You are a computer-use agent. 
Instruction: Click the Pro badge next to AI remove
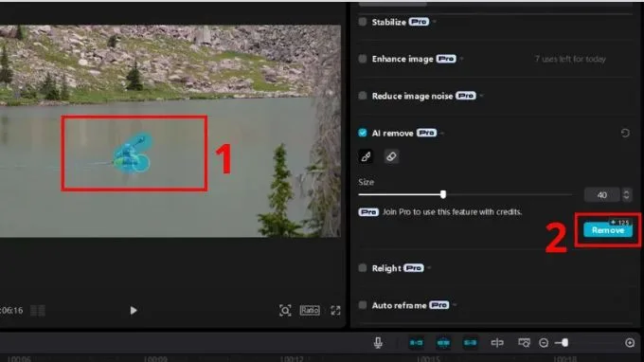[427, 133]
